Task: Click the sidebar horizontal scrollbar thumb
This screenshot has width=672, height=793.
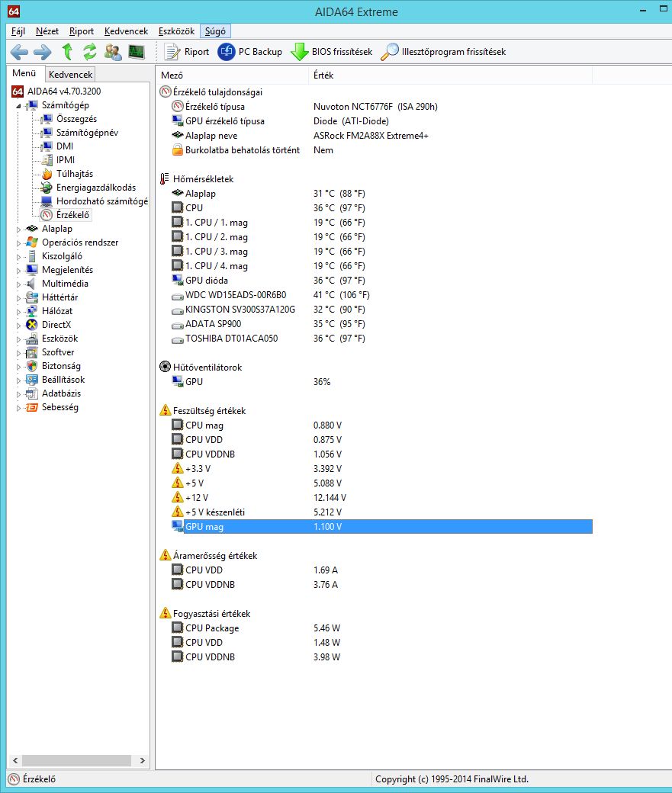Action: click(76, 760)
